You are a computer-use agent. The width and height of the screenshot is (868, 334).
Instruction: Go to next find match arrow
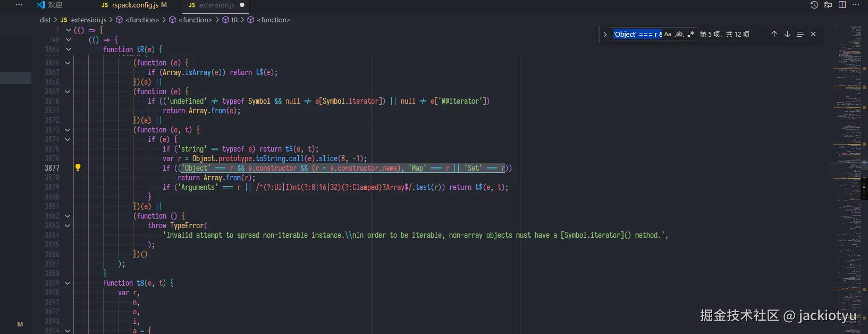pyautogui.click(x=787, y=34)
